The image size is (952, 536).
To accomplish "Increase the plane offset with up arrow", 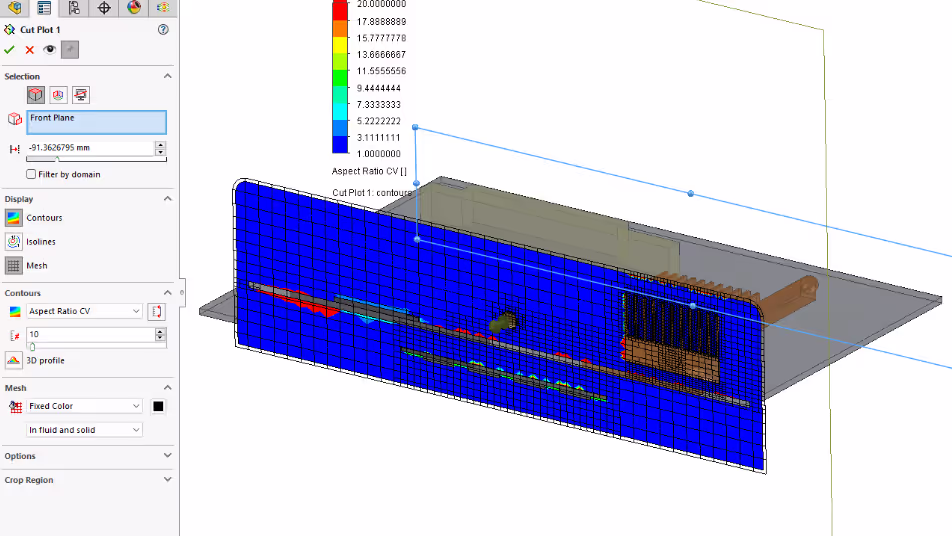I will tap(160, 144).
